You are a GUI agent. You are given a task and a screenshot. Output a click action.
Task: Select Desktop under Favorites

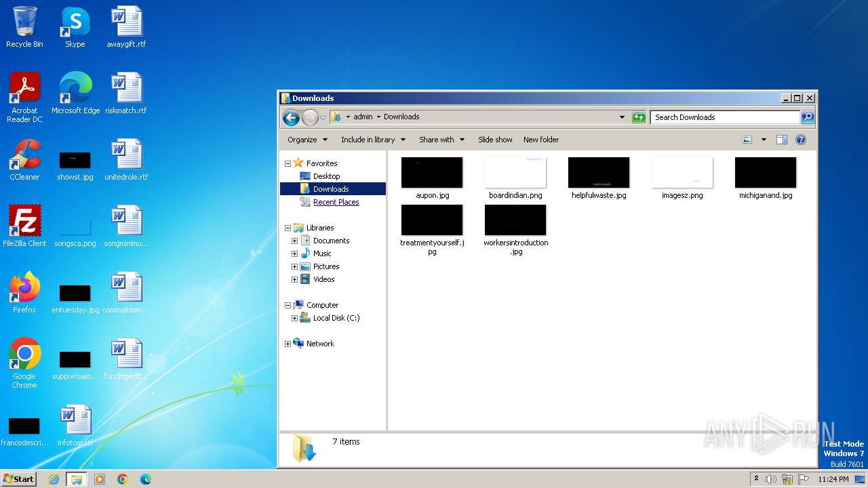[x=326, y=176]
